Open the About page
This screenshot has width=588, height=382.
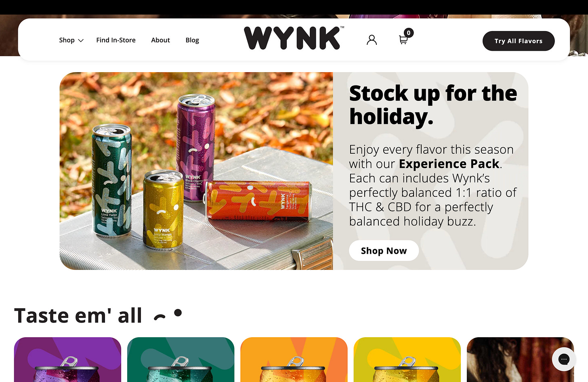[x=160, y=40]
